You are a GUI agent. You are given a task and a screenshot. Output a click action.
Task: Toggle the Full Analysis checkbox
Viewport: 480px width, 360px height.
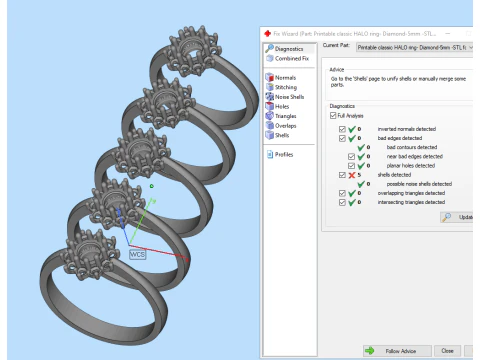tap(333, 116)
